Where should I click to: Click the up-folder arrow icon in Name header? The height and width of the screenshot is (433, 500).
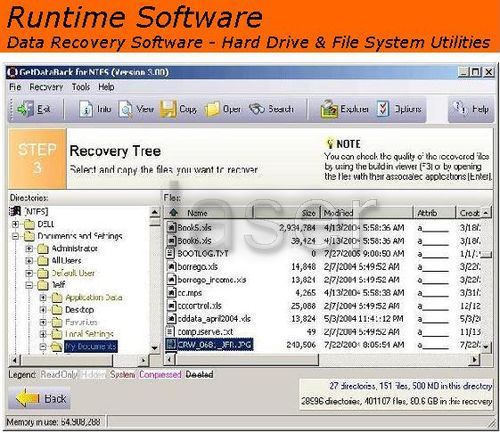(173, 212)
